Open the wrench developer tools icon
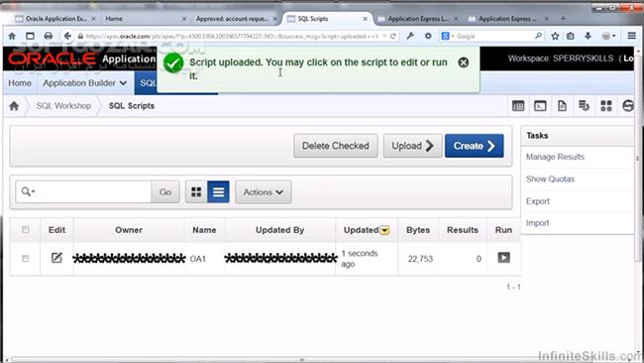644x363 pixels. (x=410, y=36)
